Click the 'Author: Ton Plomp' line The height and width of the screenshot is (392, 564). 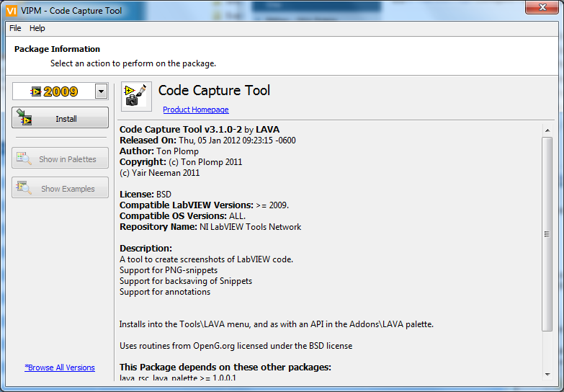coord(159,151)
